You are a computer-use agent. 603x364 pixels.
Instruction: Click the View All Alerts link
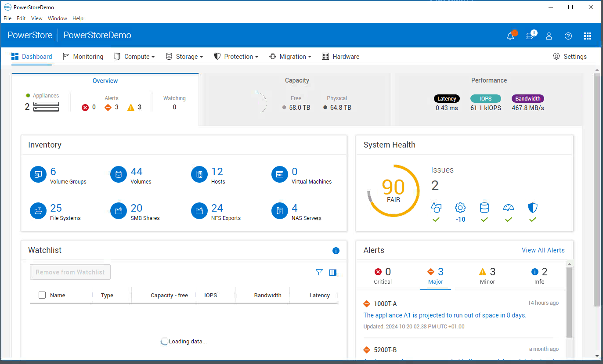[543, 250]
